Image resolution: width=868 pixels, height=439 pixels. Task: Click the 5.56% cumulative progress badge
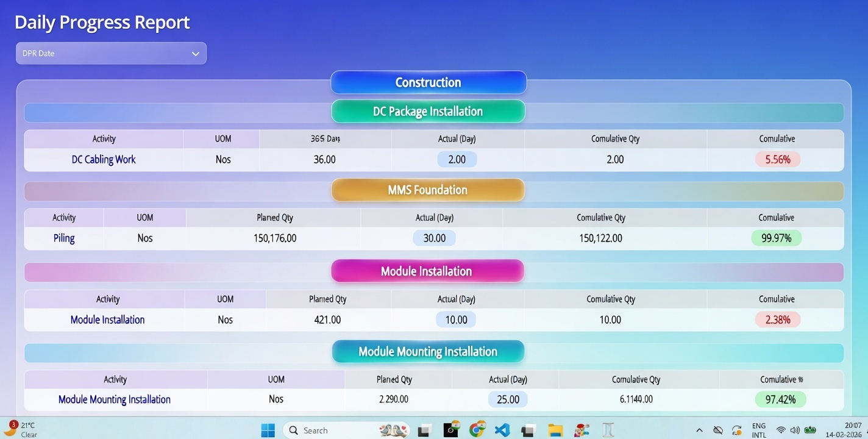777,160
